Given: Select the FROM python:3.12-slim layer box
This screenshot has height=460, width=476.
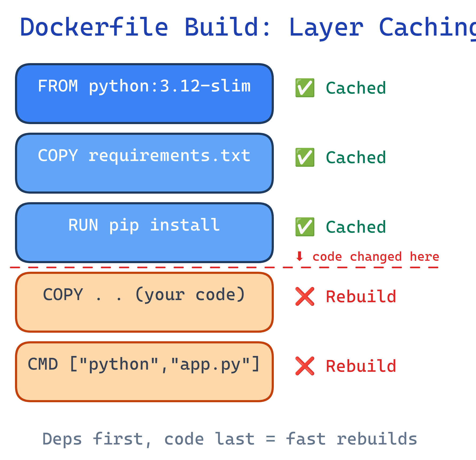Looking at the screenshot, I should click(x=144, y=93).
